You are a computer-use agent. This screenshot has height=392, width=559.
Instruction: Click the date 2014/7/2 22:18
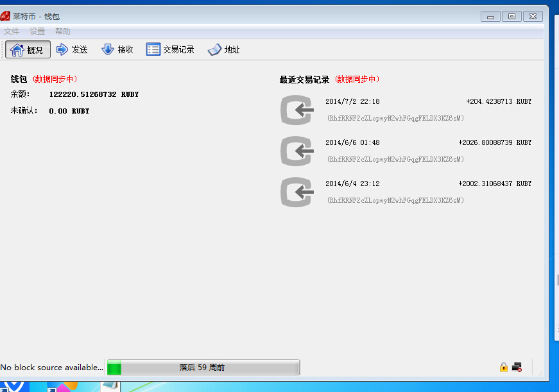tap(352, 101)
